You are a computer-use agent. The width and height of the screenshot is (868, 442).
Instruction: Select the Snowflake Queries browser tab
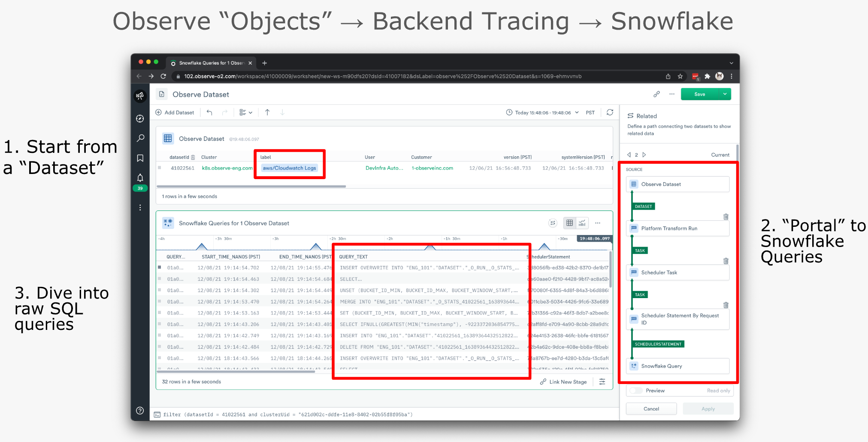point(212,63)
